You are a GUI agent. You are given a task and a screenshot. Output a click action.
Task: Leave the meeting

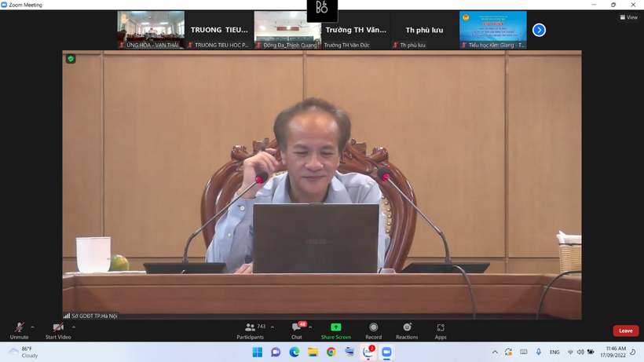click(625, 331)
